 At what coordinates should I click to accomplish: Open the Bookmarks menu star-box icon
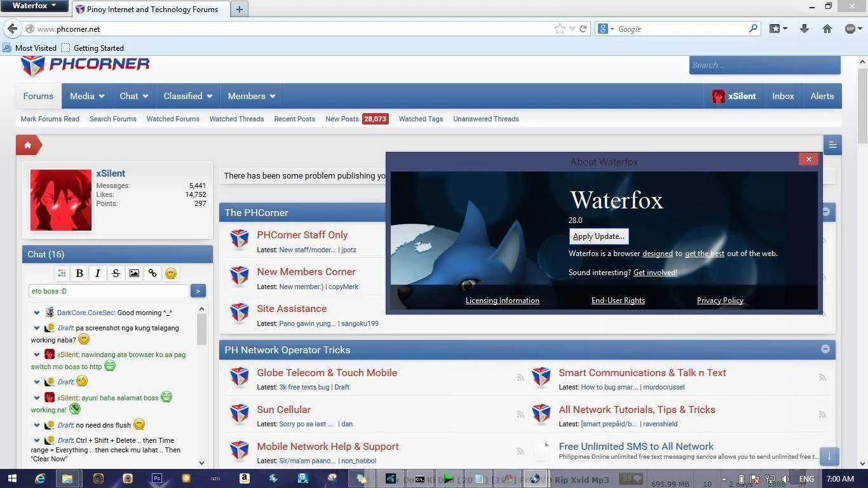tap(775, 29)
